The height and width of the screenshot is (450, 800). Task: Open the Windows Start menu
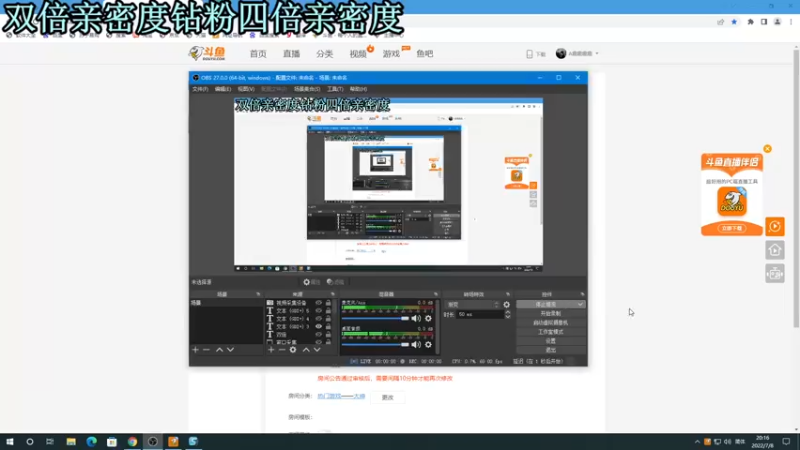[x=10, y=442]
